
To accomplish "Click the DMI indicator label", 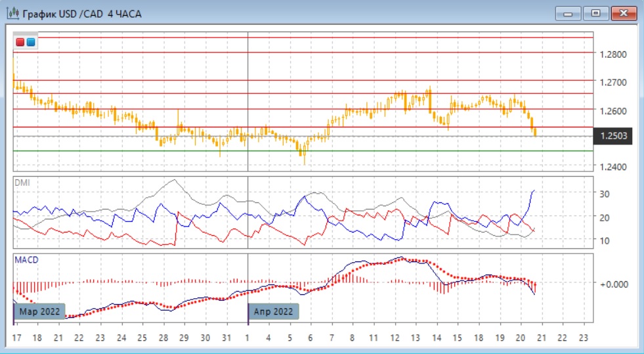I will pyautogui.click(x=22, y=182).
